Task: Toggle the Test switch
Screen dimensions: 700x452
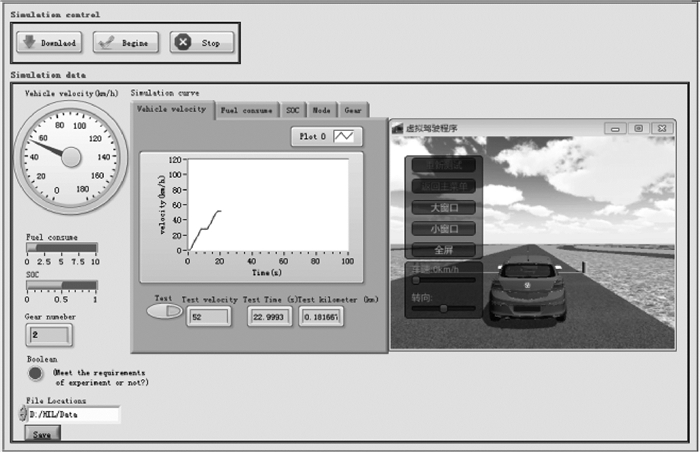Action: tap(164, 312)
